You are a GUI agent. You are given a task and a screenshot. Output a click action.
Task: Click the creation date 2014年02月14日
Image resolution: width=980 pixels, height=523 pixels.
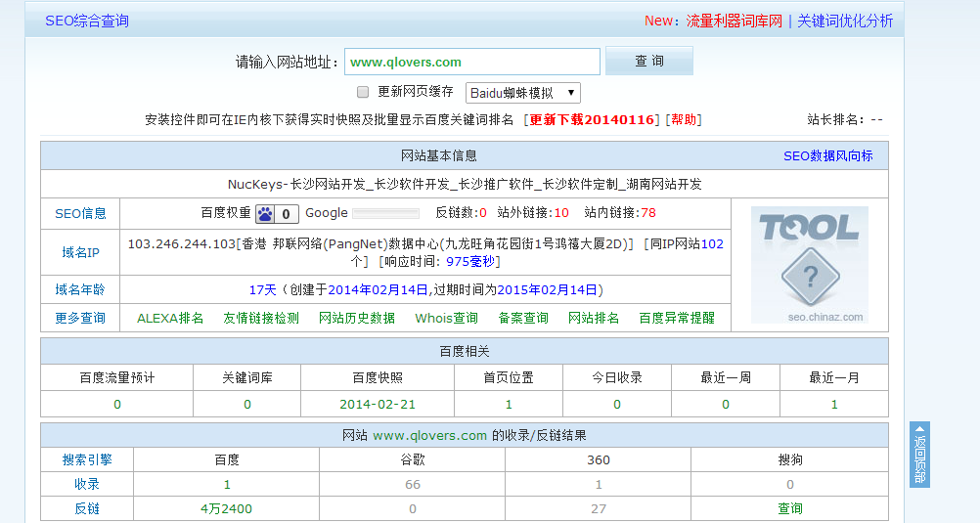[378, 290]
